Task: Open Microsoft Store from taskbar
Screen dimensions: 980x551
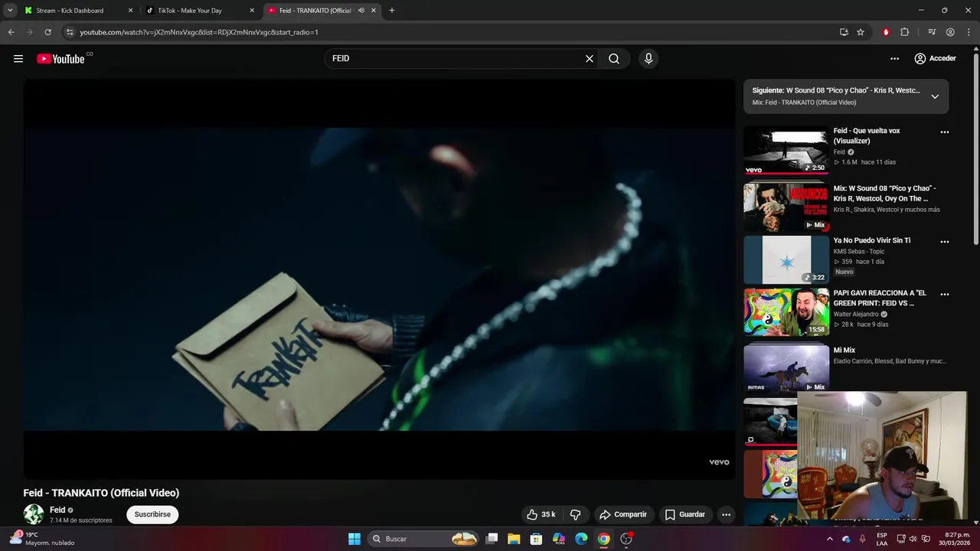Action: point(536,539)
